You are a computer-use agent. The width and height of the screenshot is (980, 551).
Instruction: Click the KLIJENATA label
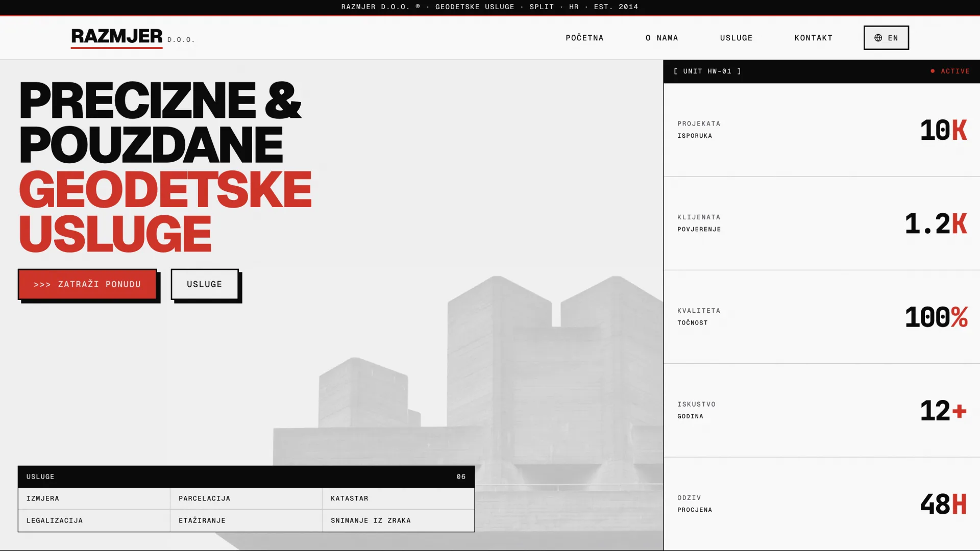coord(699,217)
